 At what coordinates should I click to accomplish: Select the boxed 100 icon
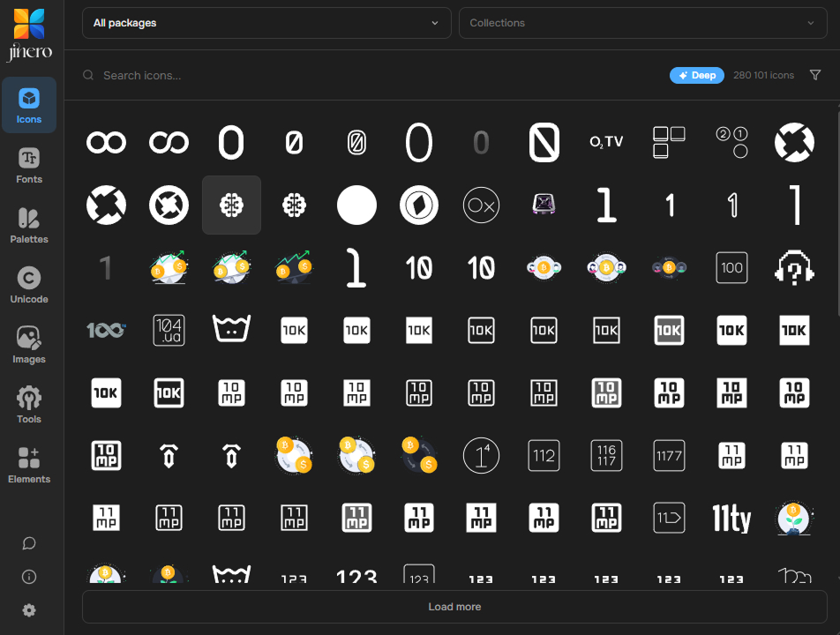point(731,268)
